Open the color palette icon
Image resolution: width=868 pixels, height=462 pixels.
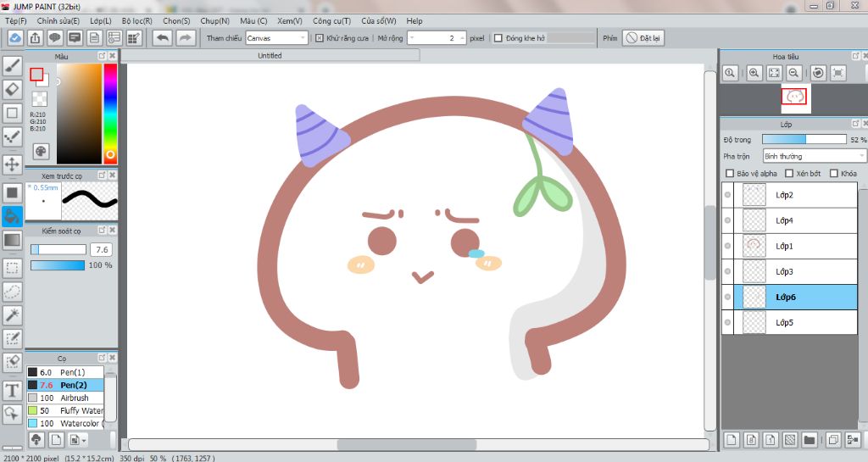click(x=41, y=151)
